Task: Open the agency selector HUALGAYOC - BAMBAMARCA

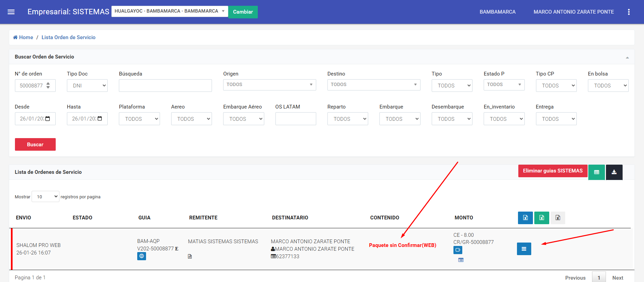Action: 169,11
